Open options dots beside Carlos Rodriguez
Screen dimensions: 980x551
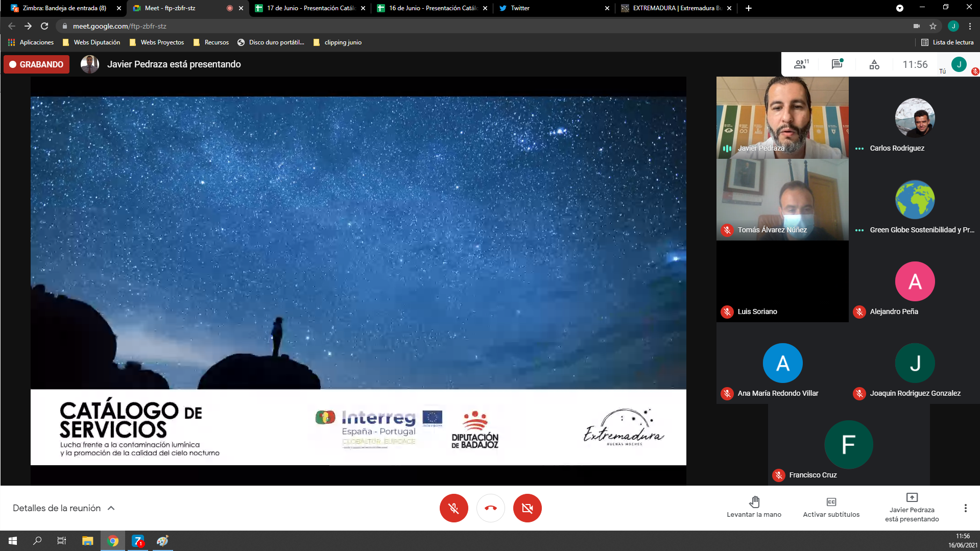pyautogui.click(x=859, y=149)
